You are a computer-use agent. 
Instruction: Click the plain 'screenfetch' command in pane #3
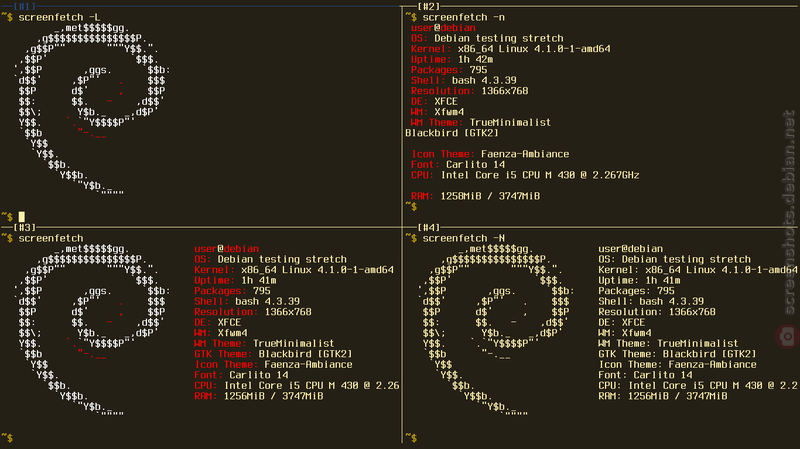51,238
